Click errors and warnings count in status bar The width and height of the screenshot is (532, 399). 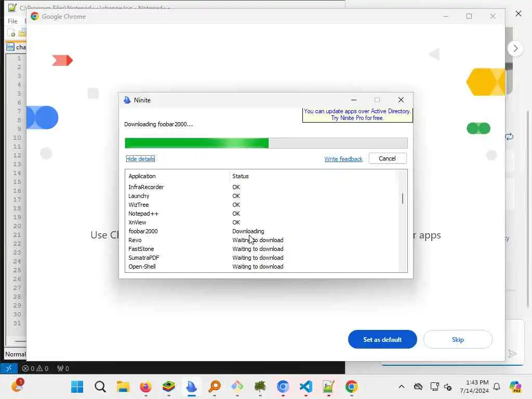click(x=35, y=368)
